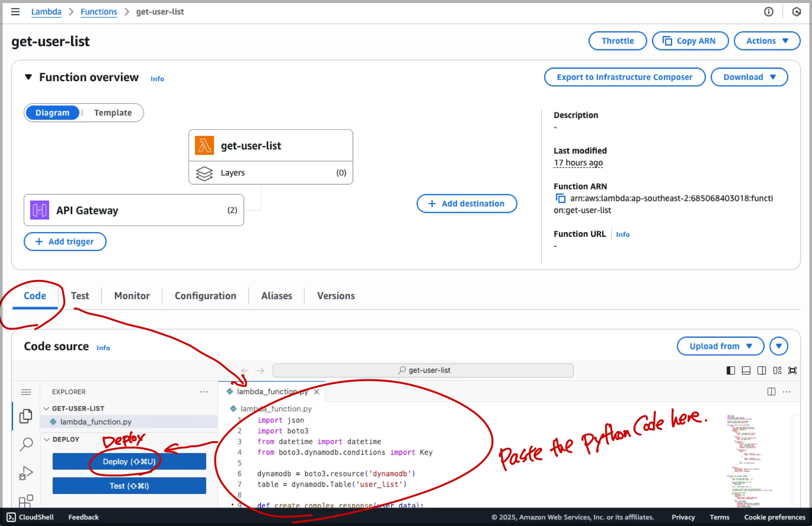Split the editor with split icon
Image resolution: width=812 pixels, height=526 pixels.
coord(772,392)
